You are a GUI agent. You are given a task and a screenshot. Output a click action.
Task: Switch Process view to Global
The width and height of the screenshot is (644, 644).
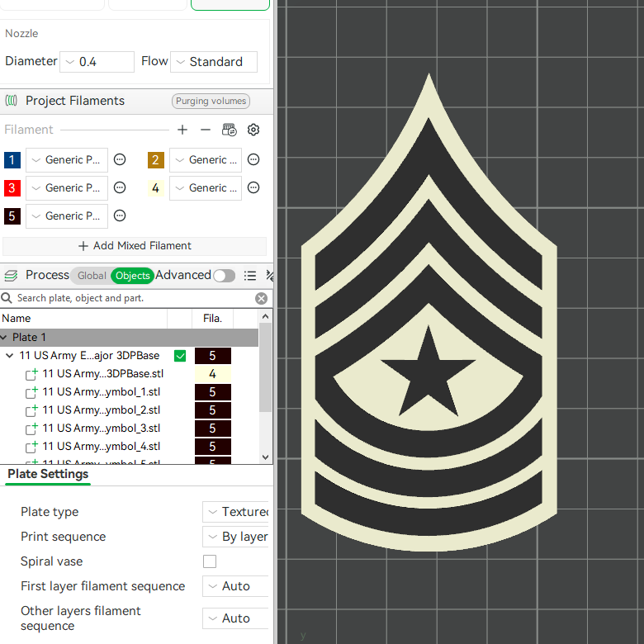(x=91, y=276)
